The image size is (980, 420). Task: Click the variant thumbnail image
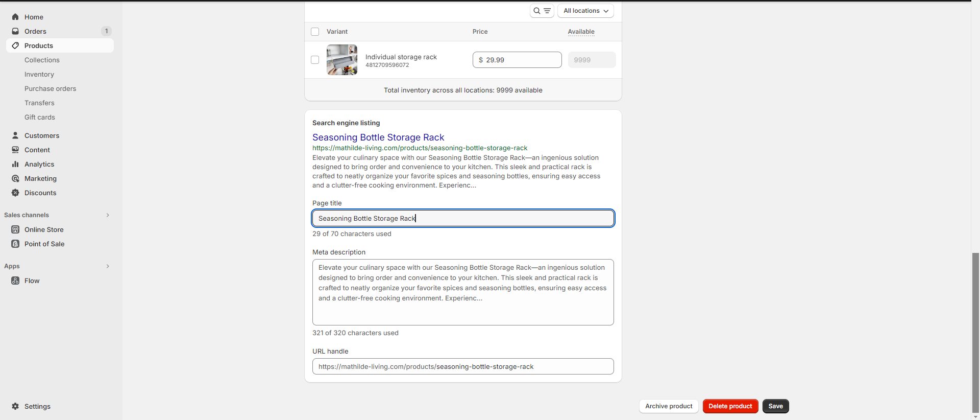(342, 60)
